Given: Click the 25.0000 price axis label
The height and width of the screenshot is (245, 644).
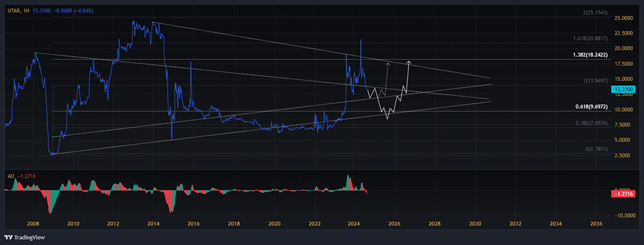Looking at the screenshot, I should pos(623,17).
